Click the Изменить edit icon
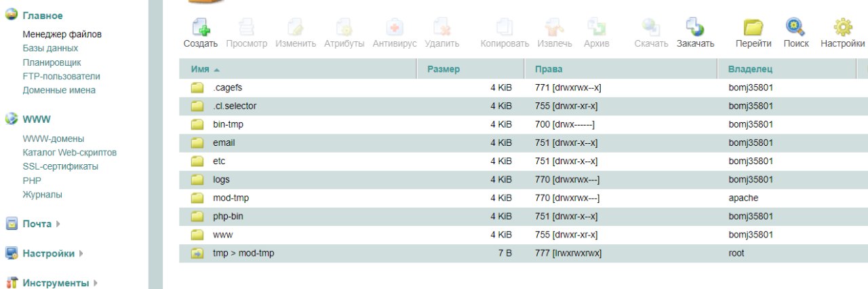Screen dimensions: 868x289 (296, 27)
